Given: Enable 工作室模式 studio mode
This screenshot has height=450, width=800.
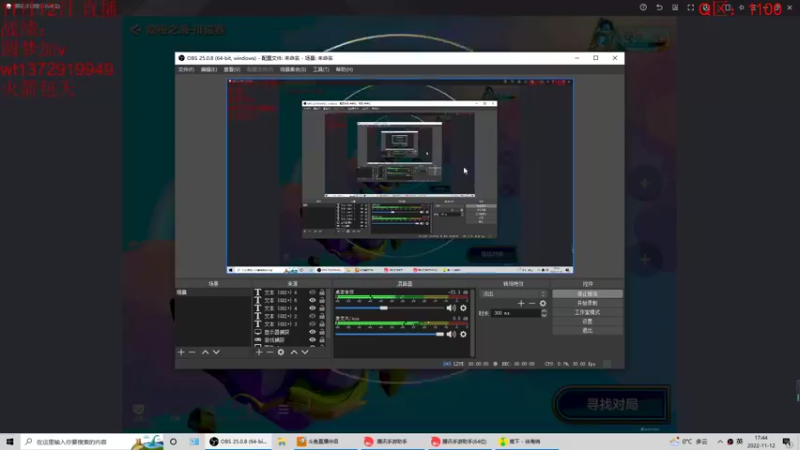Looking at the screenshot, I should pyautogui.click(x=587, y=312).
